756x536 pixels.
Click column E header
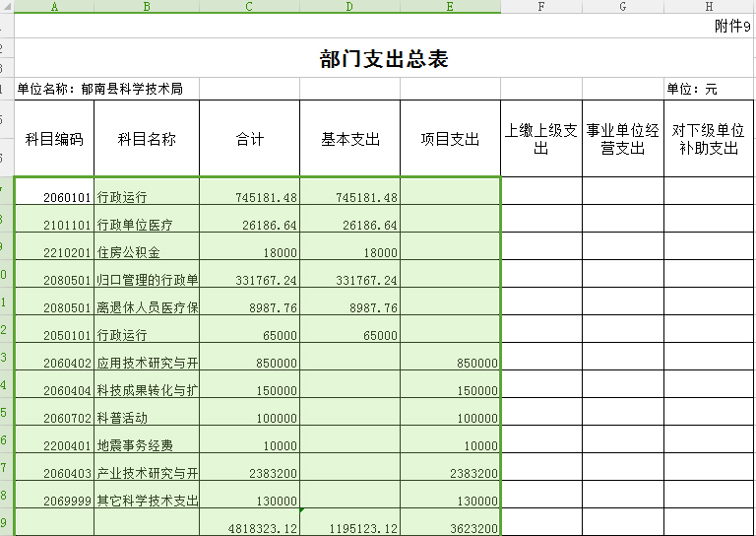pos(450,7)
